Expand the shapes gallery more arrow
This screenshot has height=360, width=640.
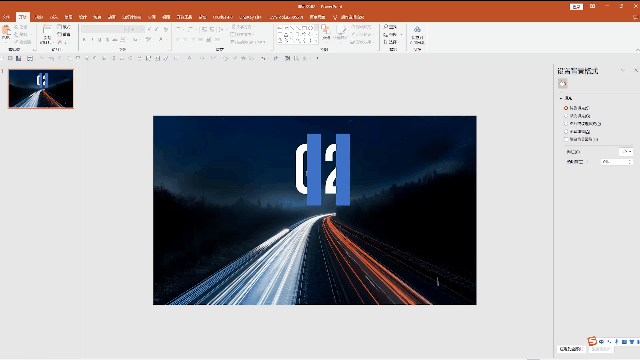point(316,41)
